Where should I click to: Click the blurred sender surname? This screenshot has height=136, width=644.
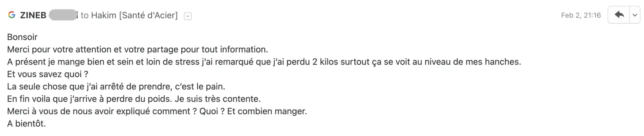click(x=63, y=15)
